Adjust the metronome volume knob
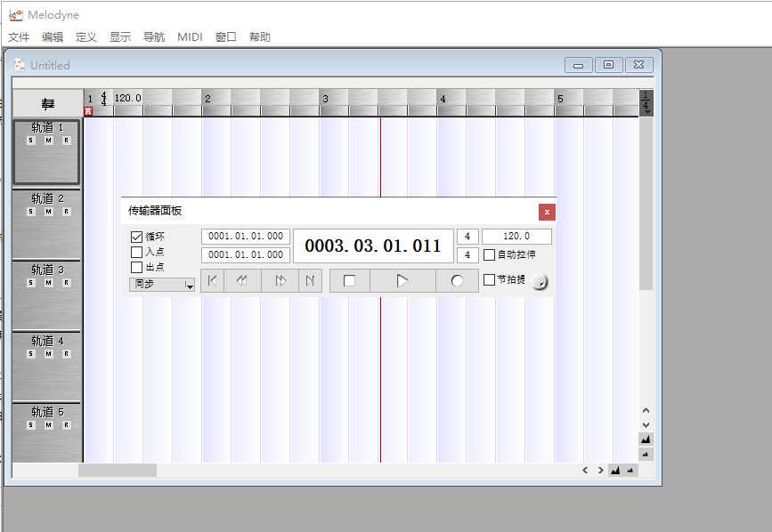 [540, 282]
